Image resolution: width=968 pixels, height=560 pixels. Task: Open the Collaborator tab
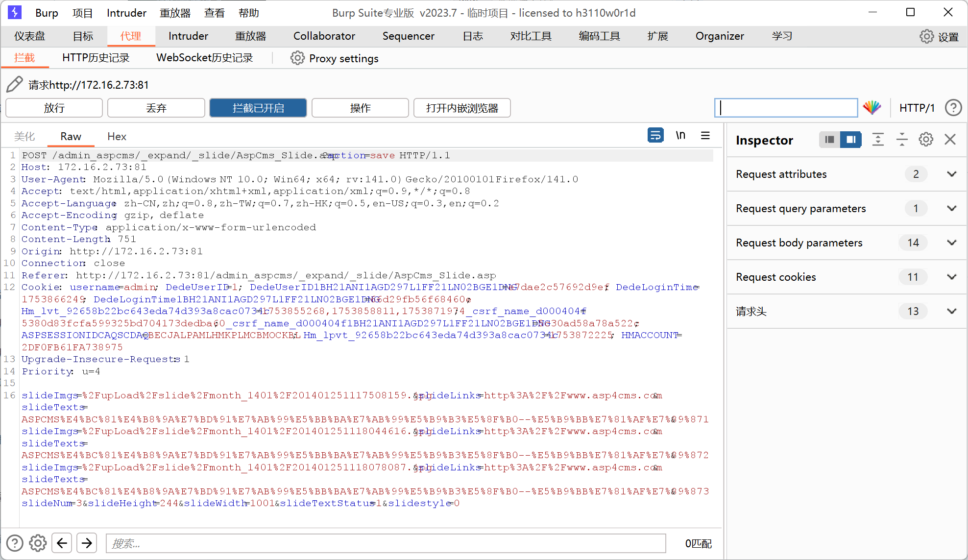tap(324, 36)
